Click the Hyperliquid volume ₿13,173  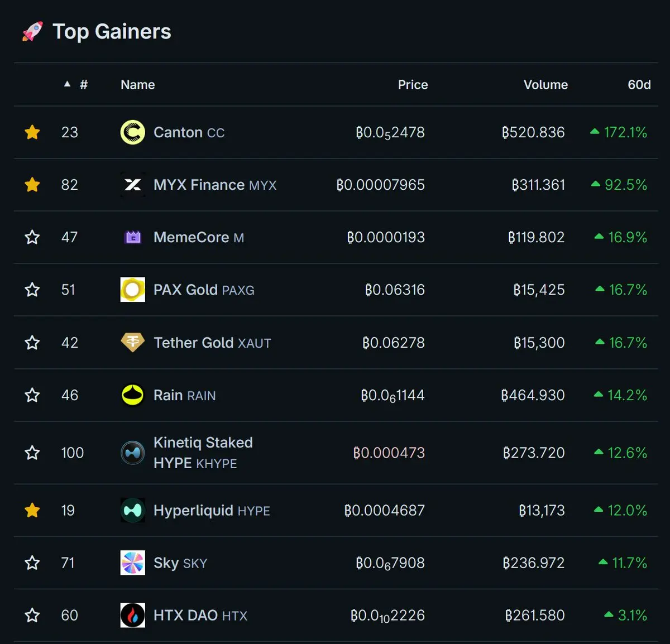542,510
